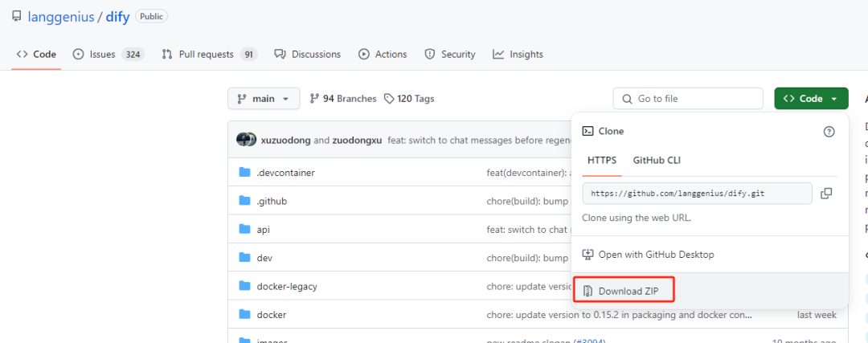The width and height of the screenshot is (868, 343).
Task: Open the dev folder
Action: [x=264, y=258]
